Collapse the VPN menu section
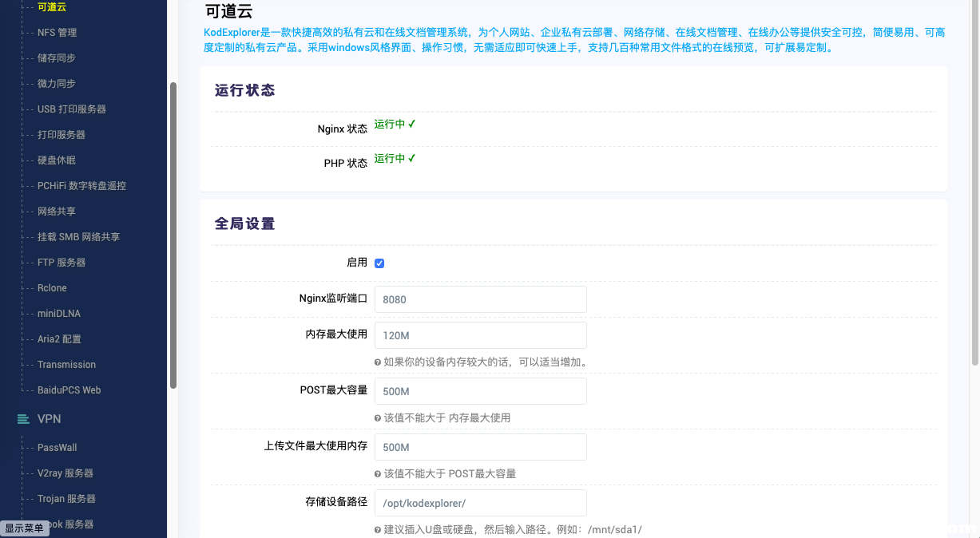This screenshot has height=538, width=980. coord(49,419)
